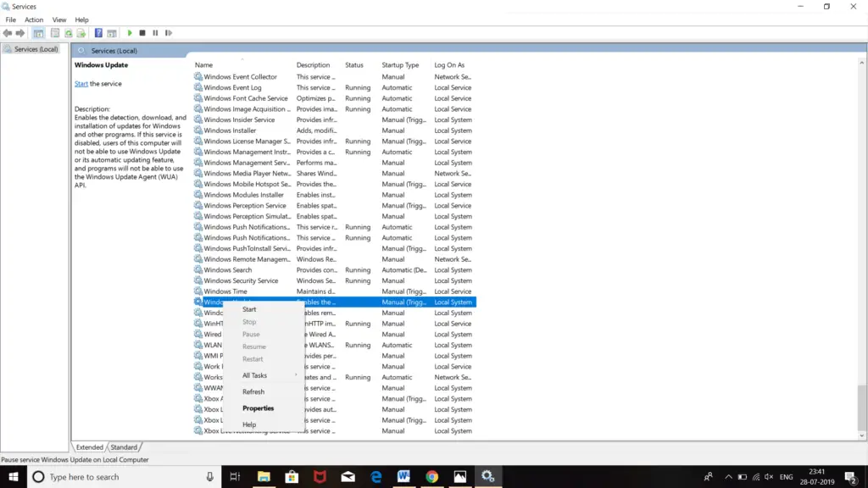Select the Windows Insider Service name
This screenshot has width=868, height=488.
pyautogui.click(x=239, y=119)
